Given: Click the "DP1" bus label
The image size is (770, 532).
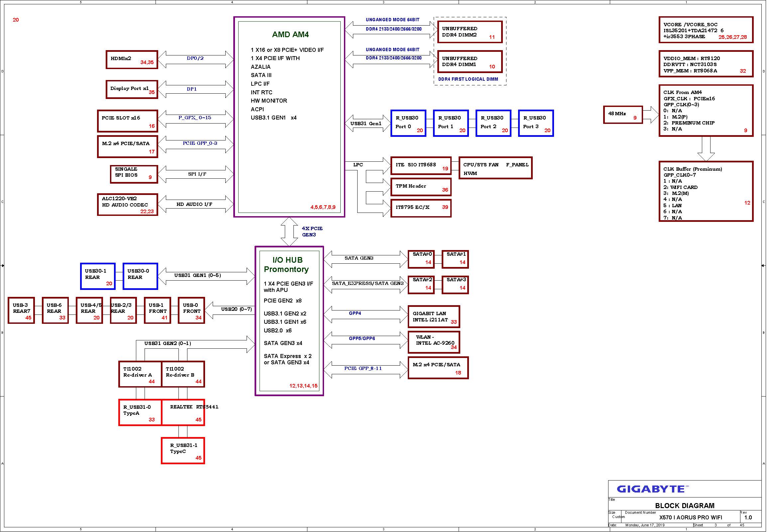Looking at the screenshot, I should (x=192, y=89).
